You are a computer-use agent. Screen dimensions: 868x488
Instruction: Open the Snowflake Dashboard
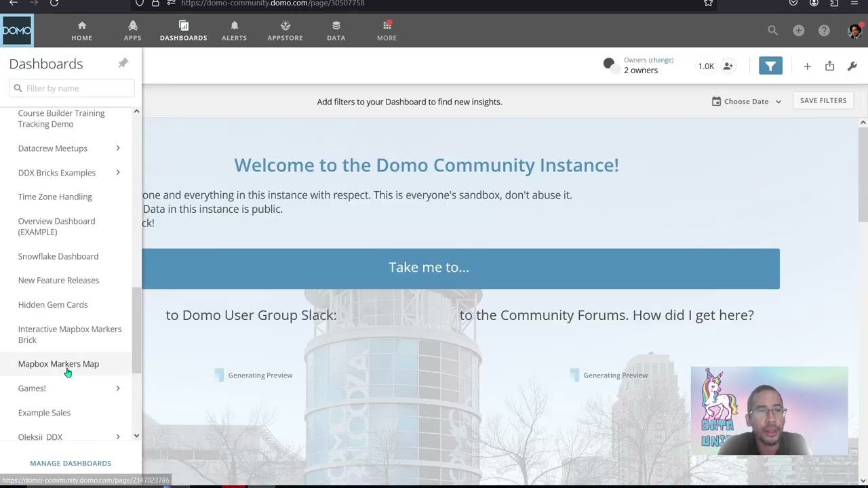58,256
